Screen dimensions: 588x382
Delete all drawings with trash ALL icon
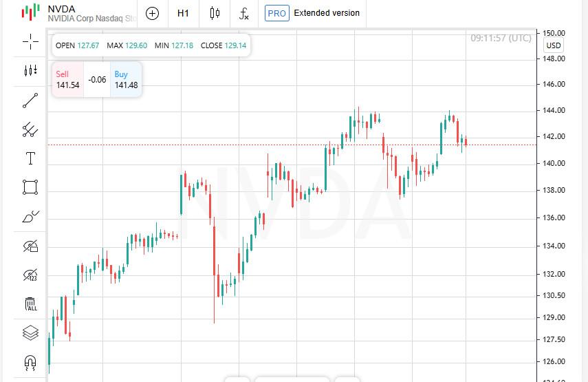pyautogui.click(x=31, y=304)
